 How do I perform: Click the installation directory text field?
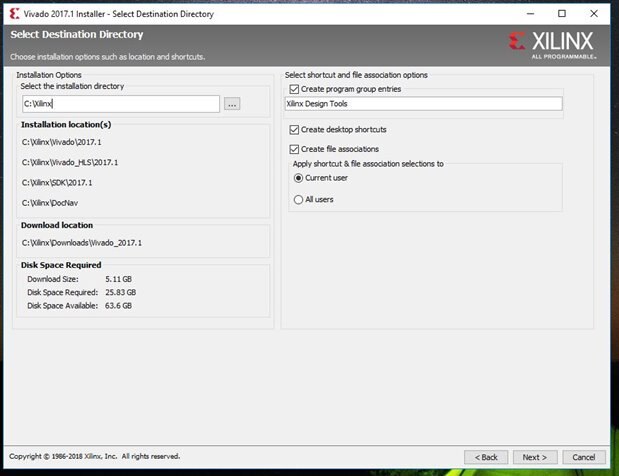click(x=121, y=104)
